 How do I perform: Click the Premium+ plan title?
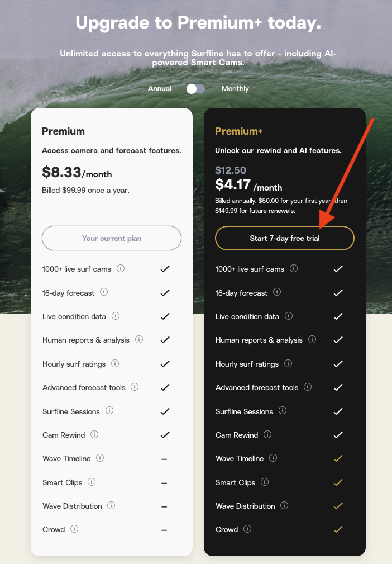(238, 131)
